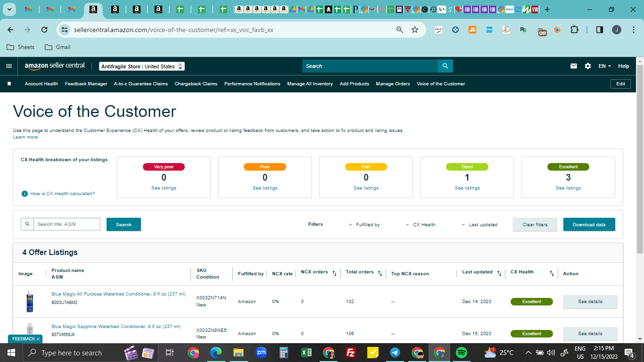Go to Chargeback Claims
644x362 pixels.
tap(196, 84)
